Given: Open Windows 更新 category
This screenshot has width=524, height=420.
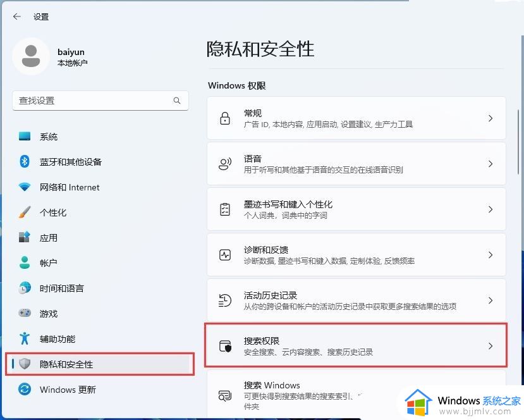Looking at the screenshot, I should point(101,389).
